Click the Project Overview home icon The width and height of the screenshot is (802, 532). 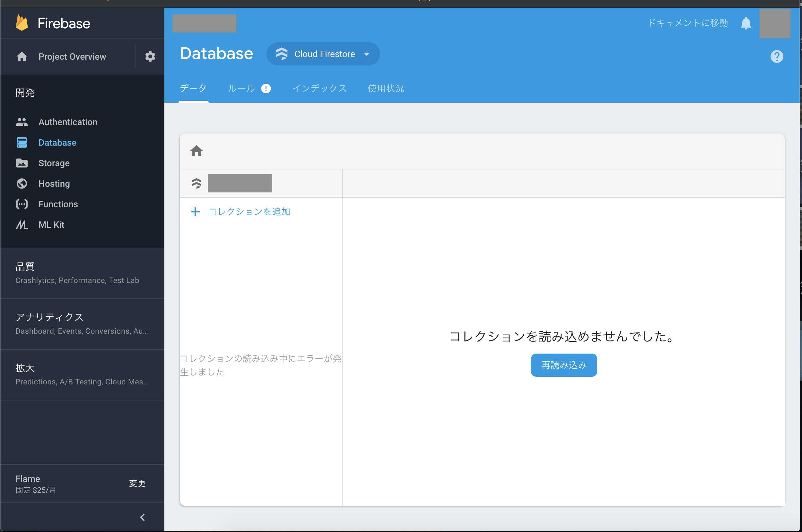pos(22,56)
